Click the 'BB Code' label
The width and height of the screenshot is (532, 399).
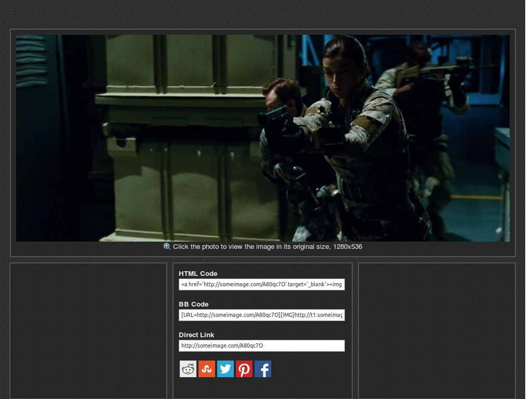coord(194,304)
